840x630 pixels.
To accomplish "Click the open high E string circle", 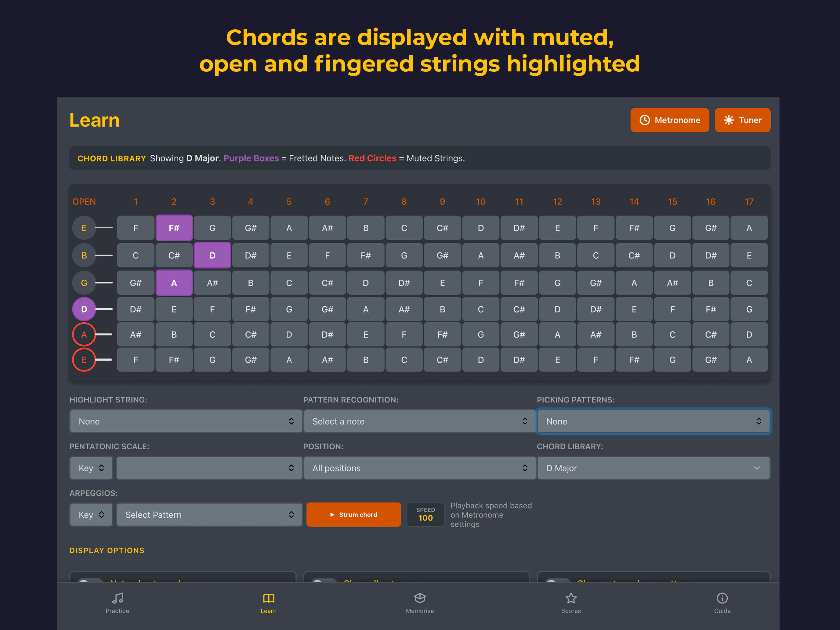I will point(84,228).
